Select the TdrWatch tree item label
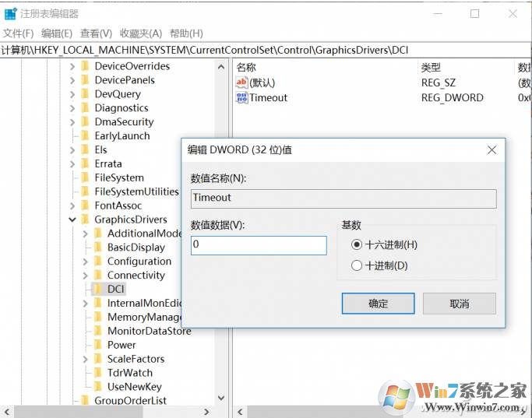The image size is (532, 418). 130,373
